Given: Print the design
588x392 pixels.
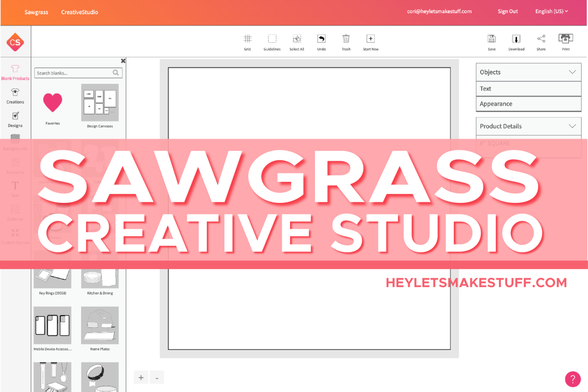Looking at the screenshot, I should [x=566, y=42].
